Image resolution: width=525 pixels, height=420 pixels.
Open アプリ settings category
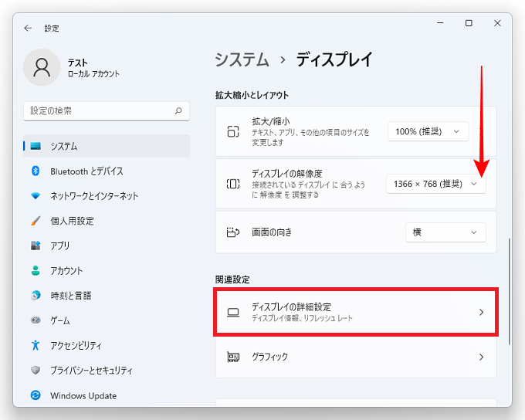(107, 246)
